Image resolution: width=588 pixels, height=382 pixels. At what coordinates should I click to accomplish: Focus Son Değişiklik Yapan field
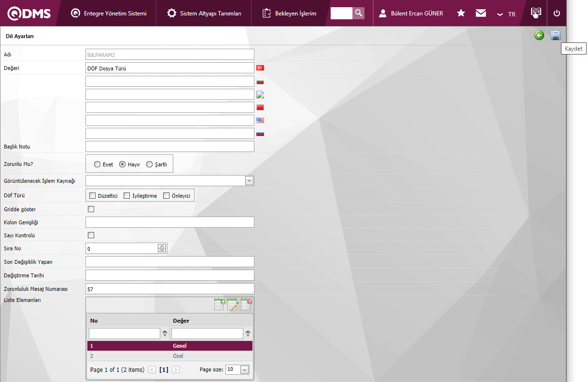point(170,262)
